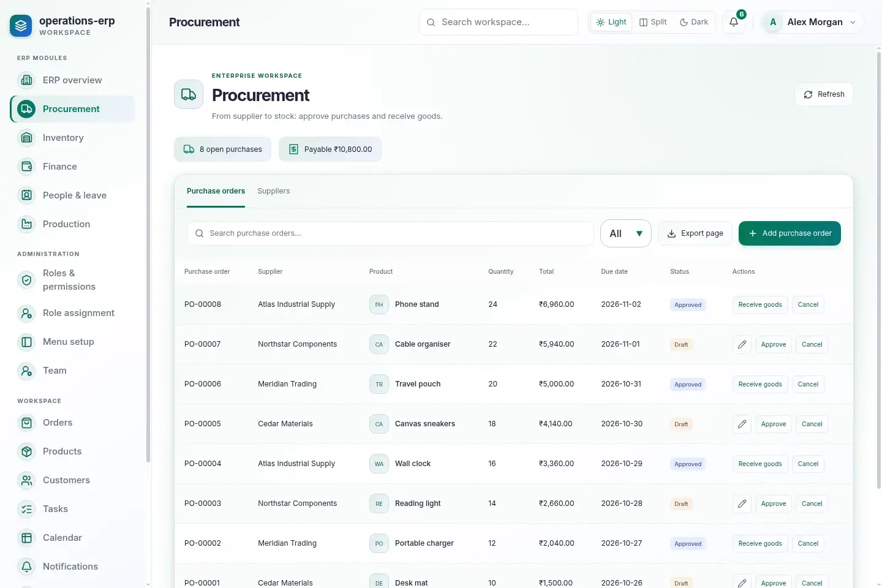Cancel purchase order PO-00006

coord(808,384)
